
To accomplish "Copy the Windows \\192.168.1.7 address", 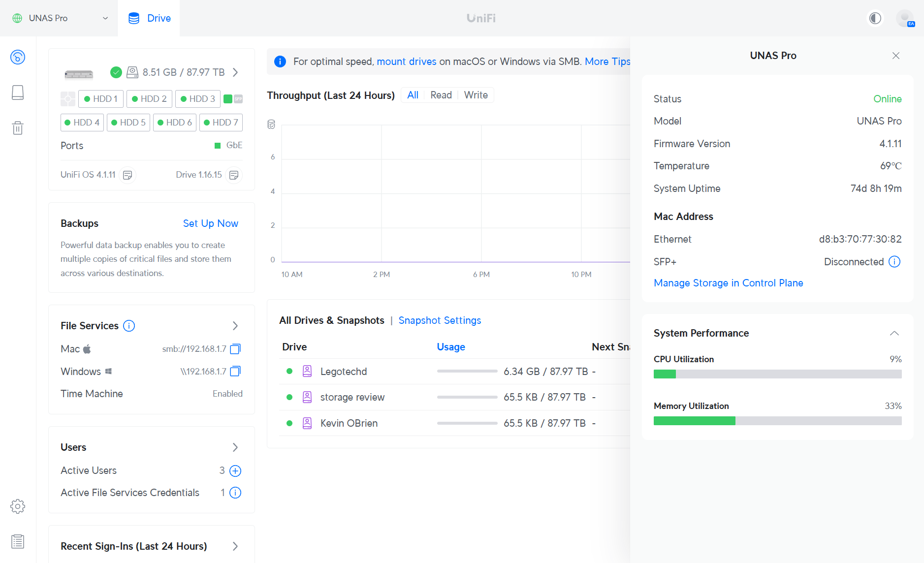I will point(236,371).
